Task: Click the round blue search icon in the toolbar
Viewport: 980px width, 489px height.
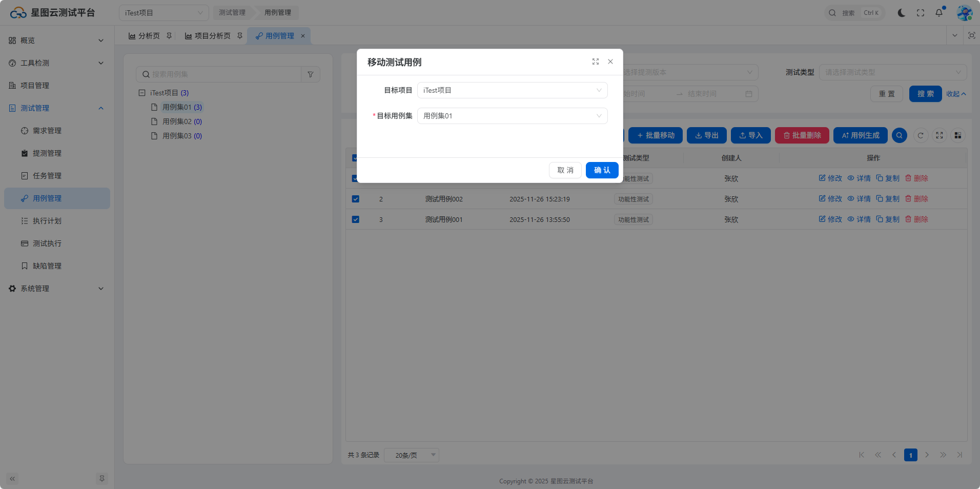Action: coord(899,135)
